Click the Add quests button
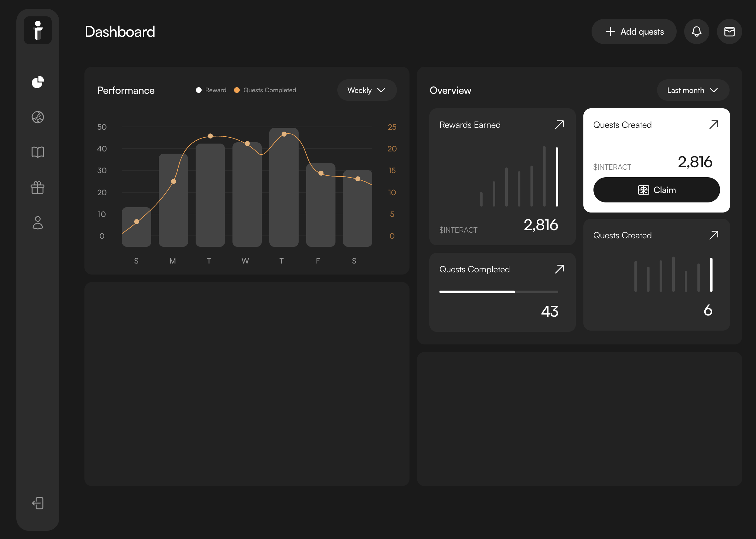 [633, 31]
